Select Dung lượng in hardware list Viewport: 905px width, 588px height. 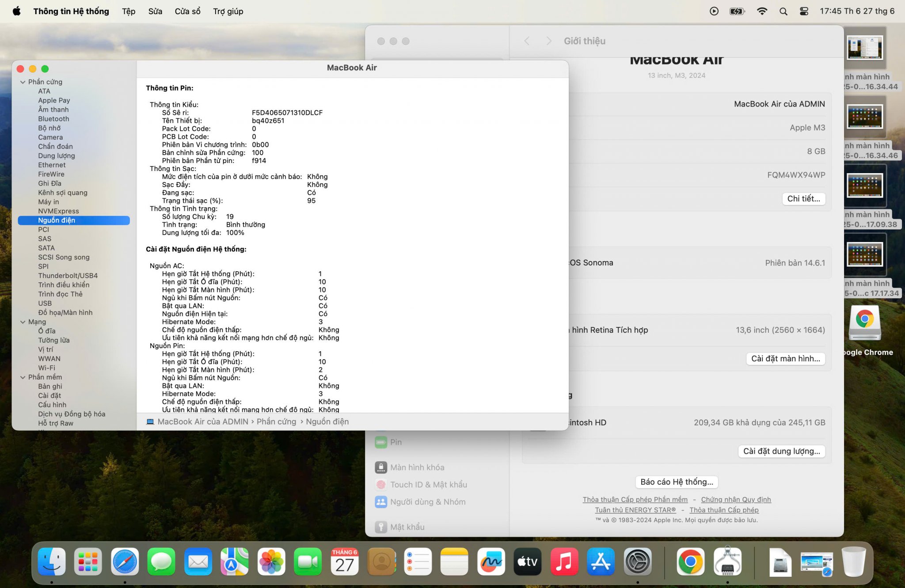(56, 156)
